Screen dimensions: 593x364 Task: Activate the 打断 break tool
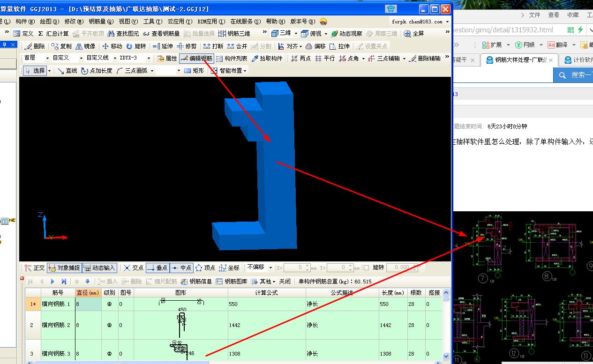coord(214,45)
